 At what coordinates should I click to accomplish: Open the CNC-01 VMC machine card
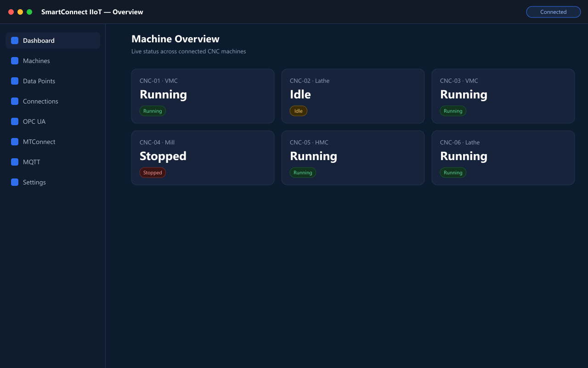click(x=203, y=96)
